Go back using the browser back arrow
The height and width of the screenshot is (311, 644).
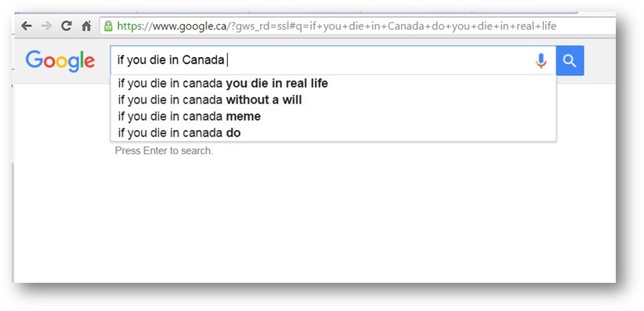coord(27,26)
